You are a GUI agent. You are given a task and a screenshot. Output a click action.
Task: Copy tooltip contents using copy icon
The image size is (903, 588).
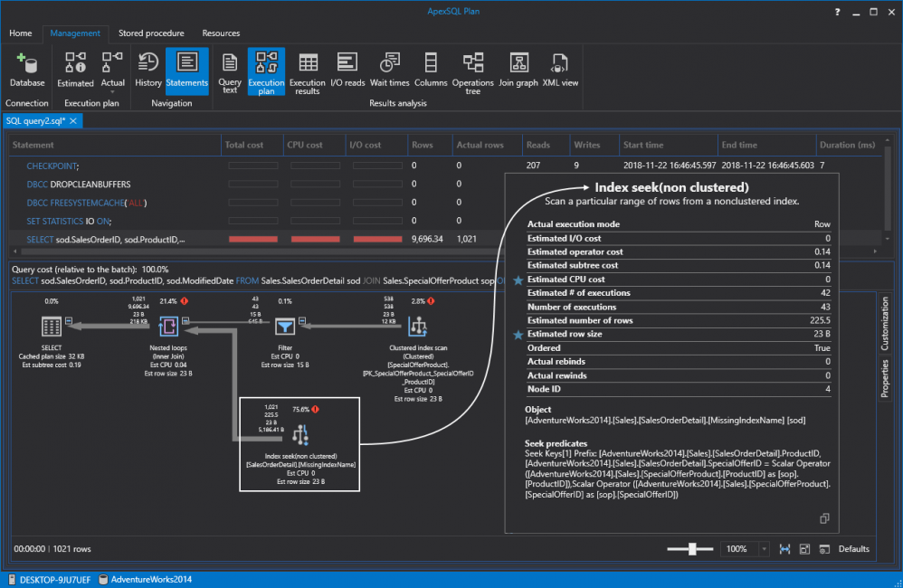point(825,518)
